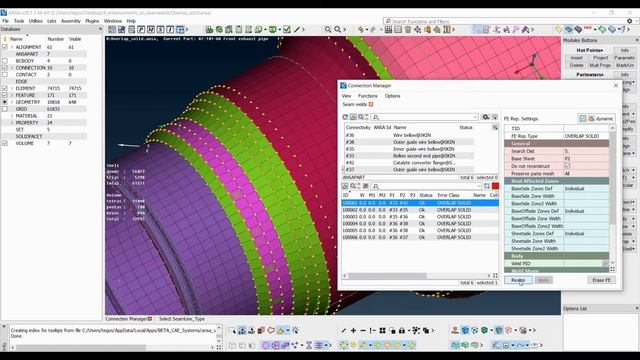
Task: Open the Utilities menu
Action: pyautogui.click(x=36, y=21)
